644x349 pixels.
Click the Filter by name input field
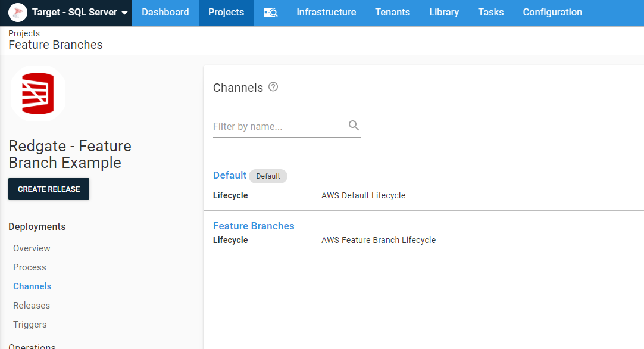click(279, 126)
